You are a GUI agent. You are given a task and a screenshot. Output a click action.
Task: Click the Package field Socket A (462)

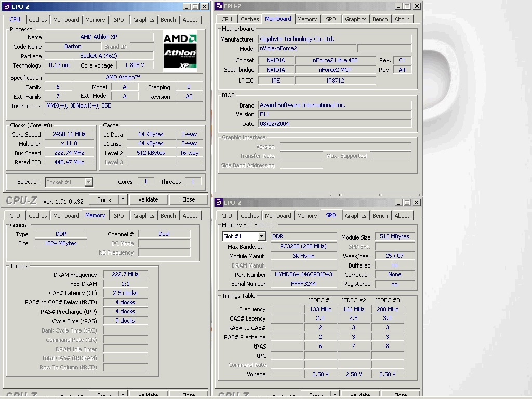(x=99, y=56)
